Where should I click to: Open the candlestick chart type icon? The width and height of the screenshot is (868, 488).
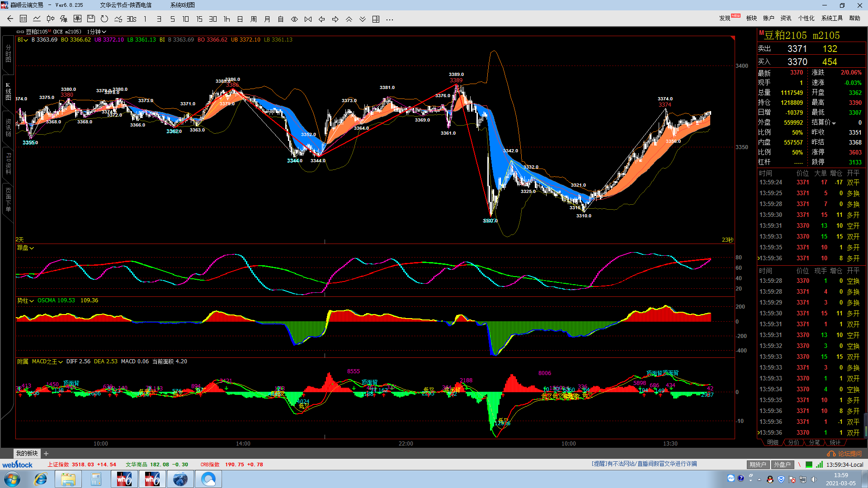point(50,19)
